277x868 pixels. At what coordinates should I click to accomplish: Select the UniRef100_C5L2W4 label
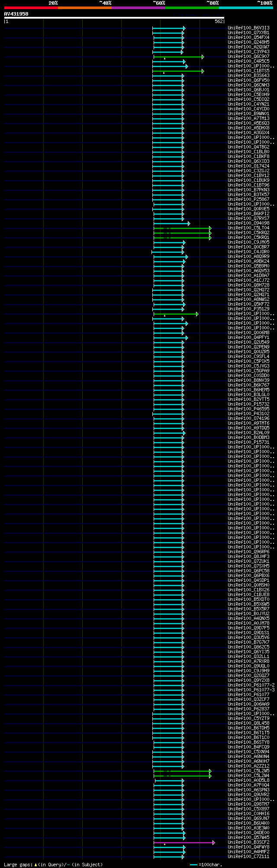248,775
